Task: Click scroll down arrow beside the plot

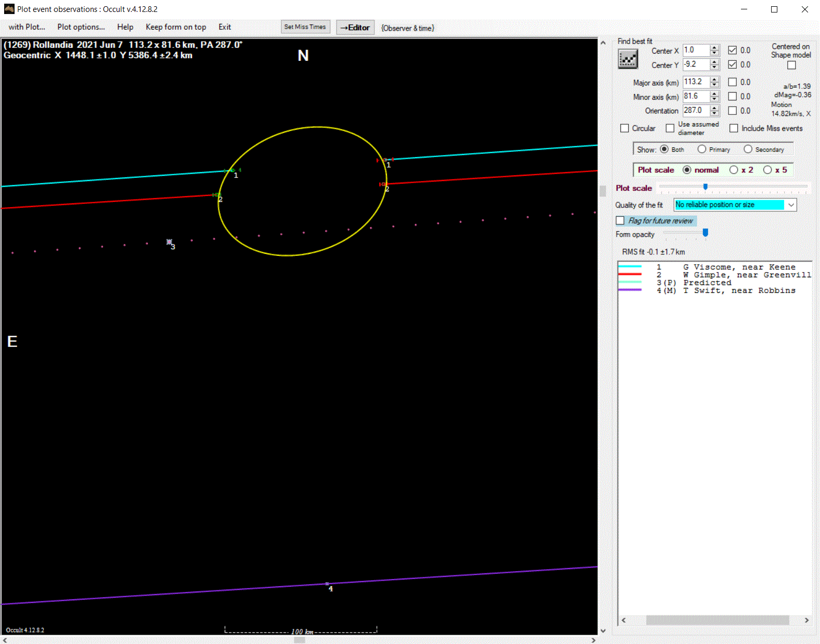Action: click(603, 630)
